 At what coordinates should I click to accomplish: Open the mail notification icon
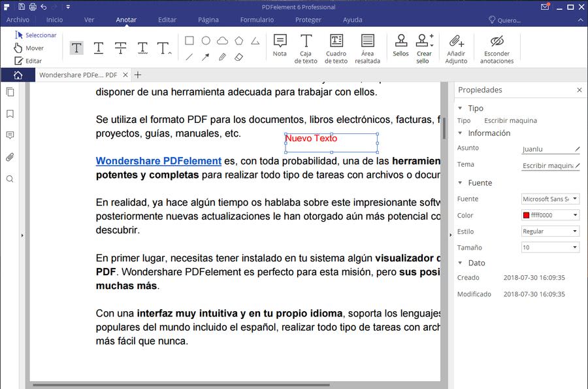click(546, 7)
